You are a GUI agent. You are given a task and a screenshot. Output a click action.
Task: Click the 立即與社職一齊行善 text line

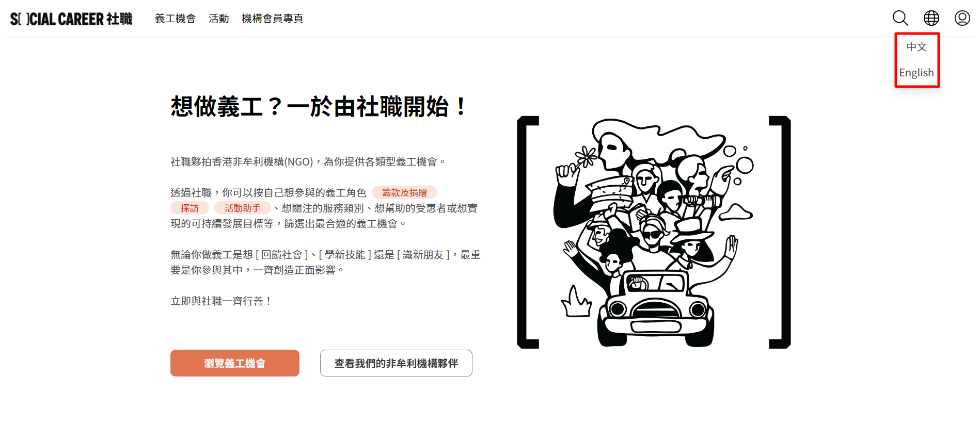click(x=221, y=301)
